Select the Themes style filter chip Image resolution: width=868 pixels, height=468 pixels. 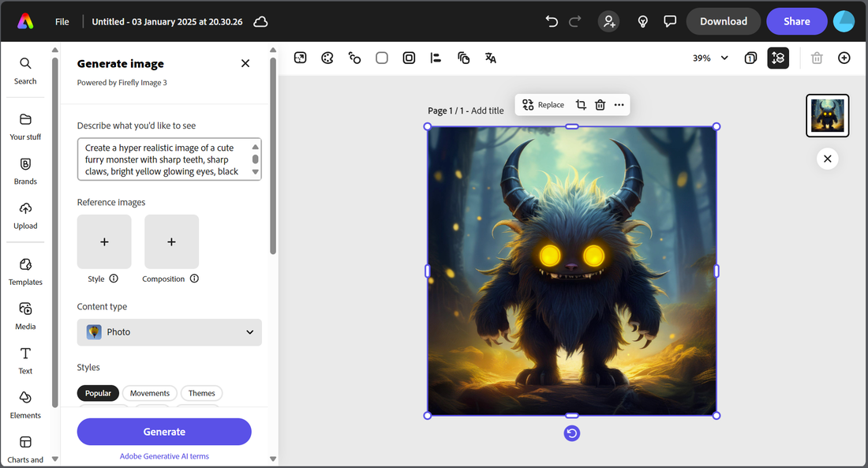(x=201, y=393)
